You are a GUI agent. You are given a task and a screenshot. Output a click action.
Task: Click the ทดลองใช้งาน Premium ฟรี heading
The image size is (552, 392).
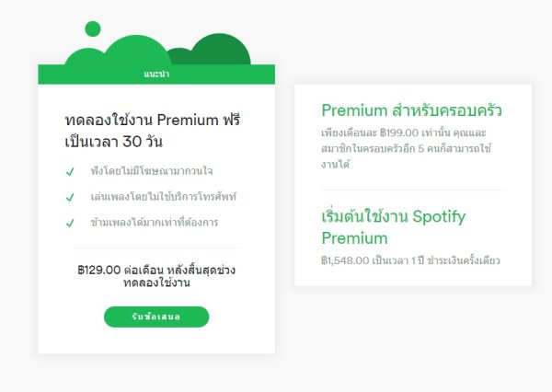[153, 121]
